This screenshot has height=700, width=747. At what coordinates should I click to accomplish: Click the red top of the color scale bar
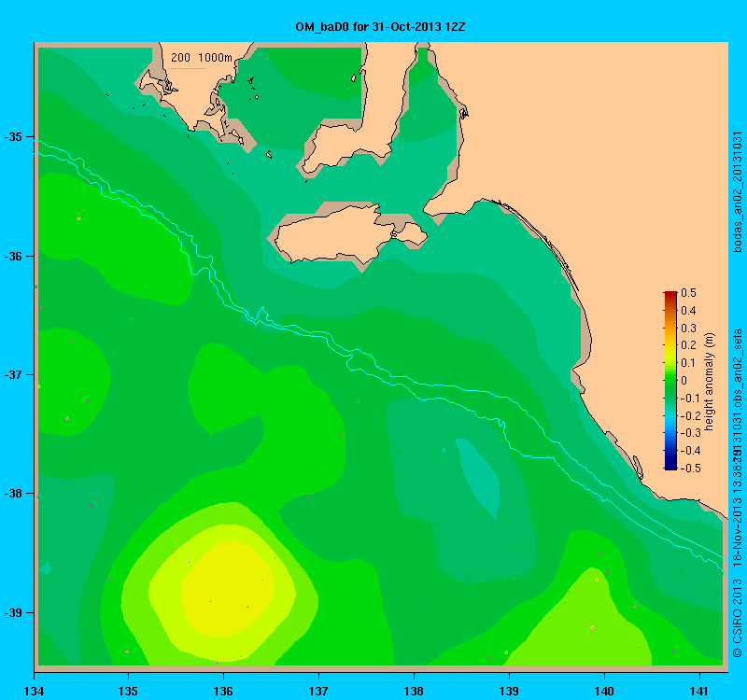click(670, 294)
